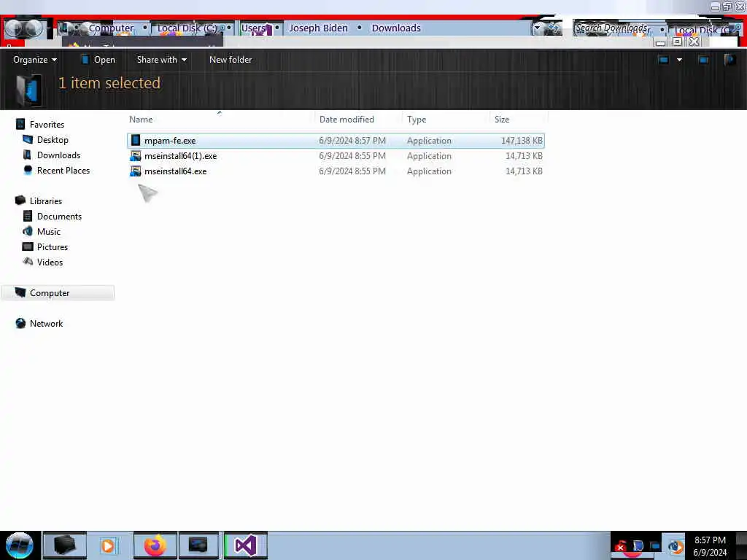
Task: Click the mseinstall64(1).exe file icon
Action: click(136, 156)
